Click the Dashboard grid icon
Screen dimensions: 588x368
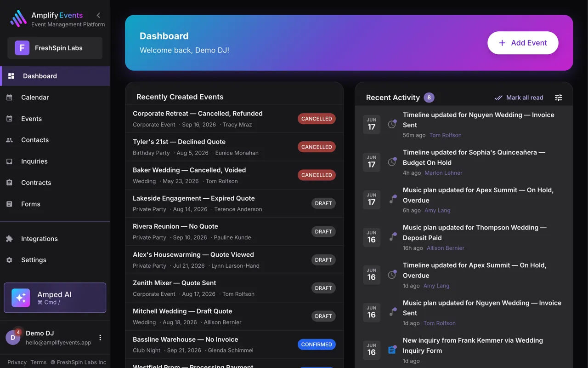point(11,76)
